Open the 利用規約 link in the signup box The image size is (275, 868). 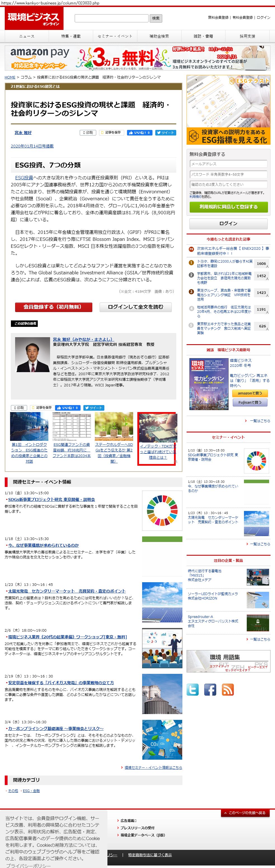click(x=195, y=196)
